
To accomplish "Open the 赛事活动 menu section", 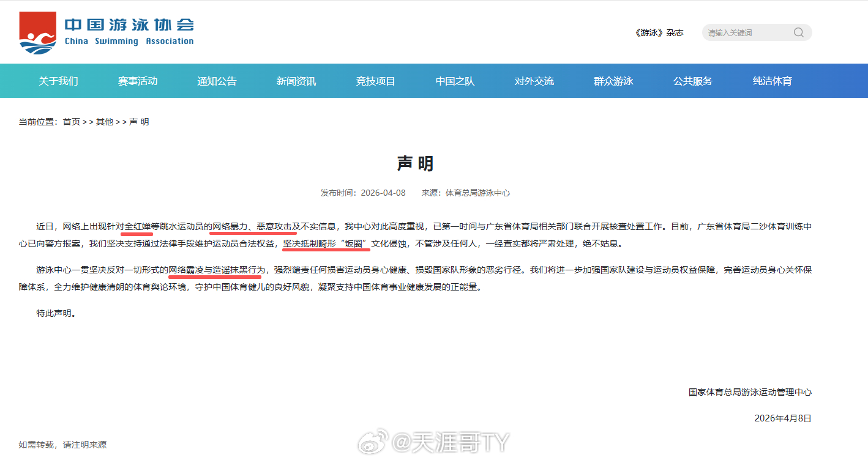I will tap(138, 80).
